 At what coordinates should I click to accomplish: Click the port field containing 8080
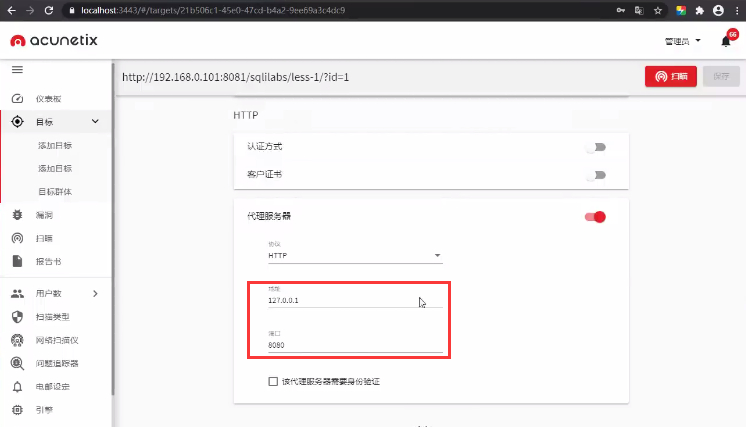click(x=354, y=344)
